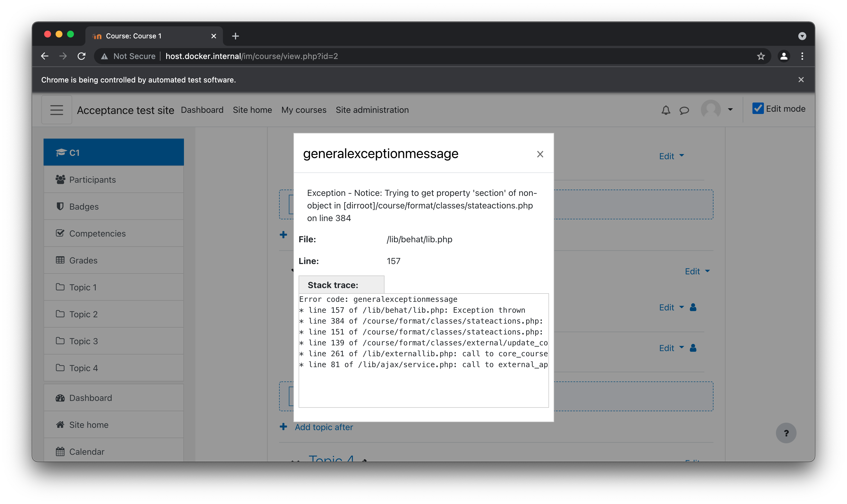847x504 pixels.
Task: Open the help question mark button
Action: coord(786,433)
